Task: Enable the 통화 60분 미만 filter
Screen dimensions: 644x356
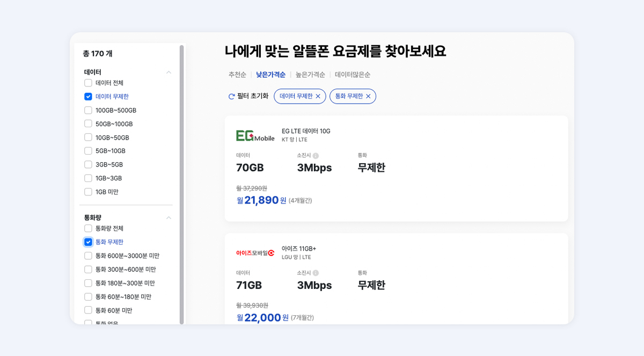Action: (87, 310)
